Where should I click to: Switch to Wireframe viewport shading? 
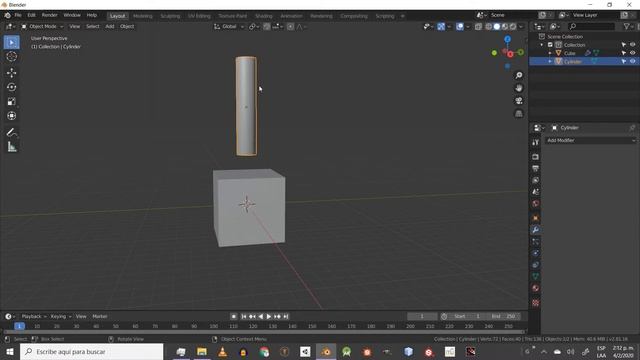(x=489, y=27)
